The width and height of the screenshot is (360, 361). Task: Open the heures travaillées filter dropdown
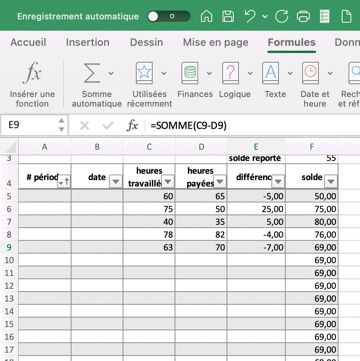[x=168, y=182]
